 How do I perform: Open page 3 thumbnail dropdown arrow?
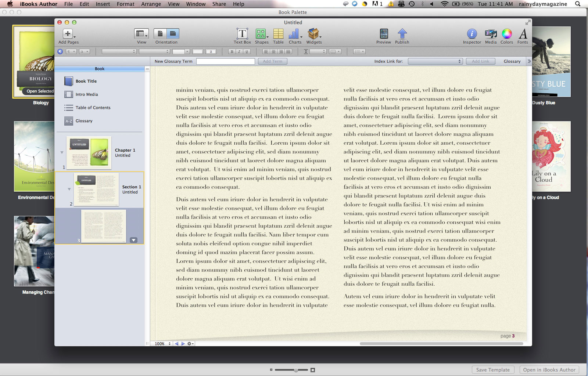(x=134, y=240)
